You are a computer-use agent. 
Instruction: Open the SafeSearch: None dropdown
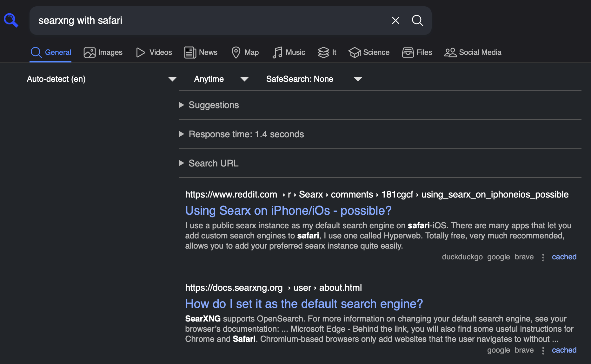314,79
